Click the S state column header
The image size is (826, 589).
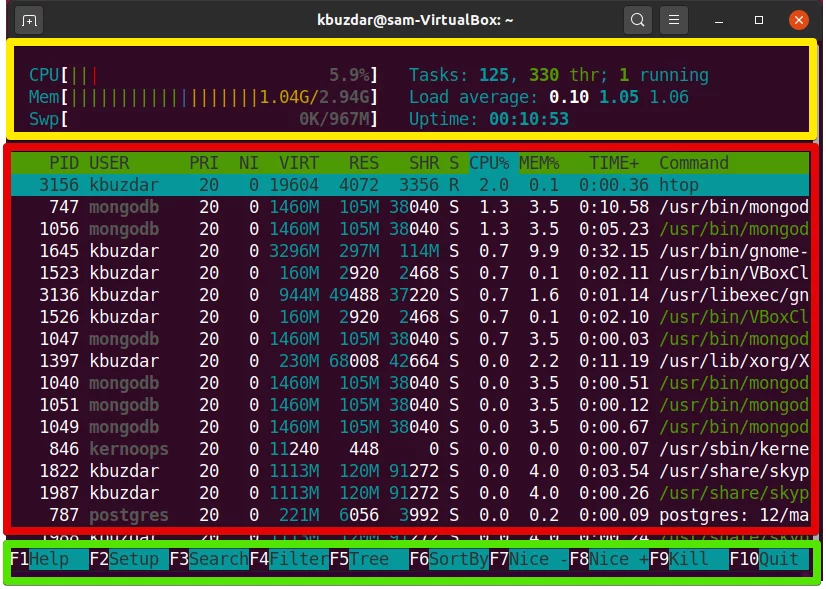point(454,163)
